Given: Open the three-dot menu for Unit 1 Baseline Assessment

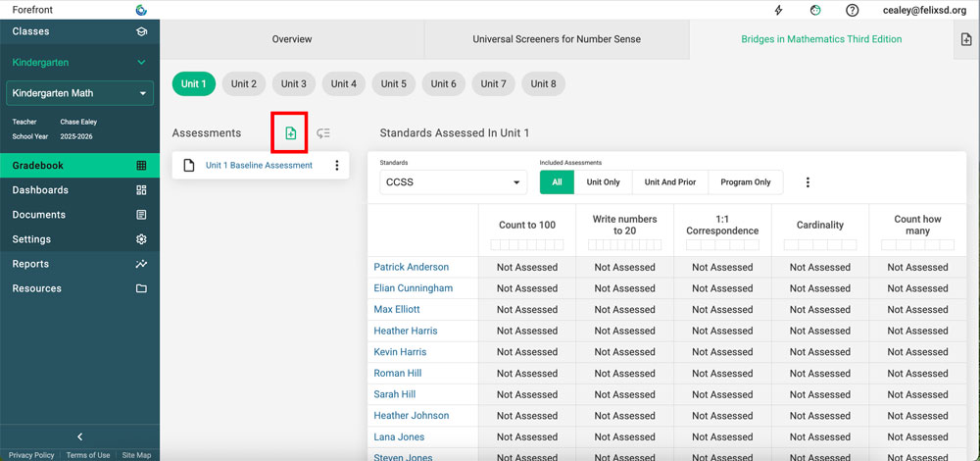Looking at the screenshot, I should tap(337, 166).
